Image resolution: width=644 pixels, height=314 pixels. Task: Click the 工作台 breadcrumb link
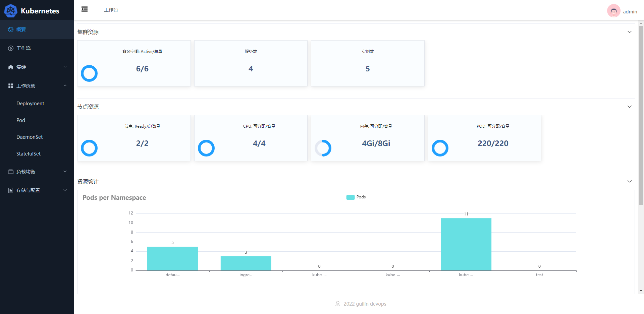click(111, 10)
